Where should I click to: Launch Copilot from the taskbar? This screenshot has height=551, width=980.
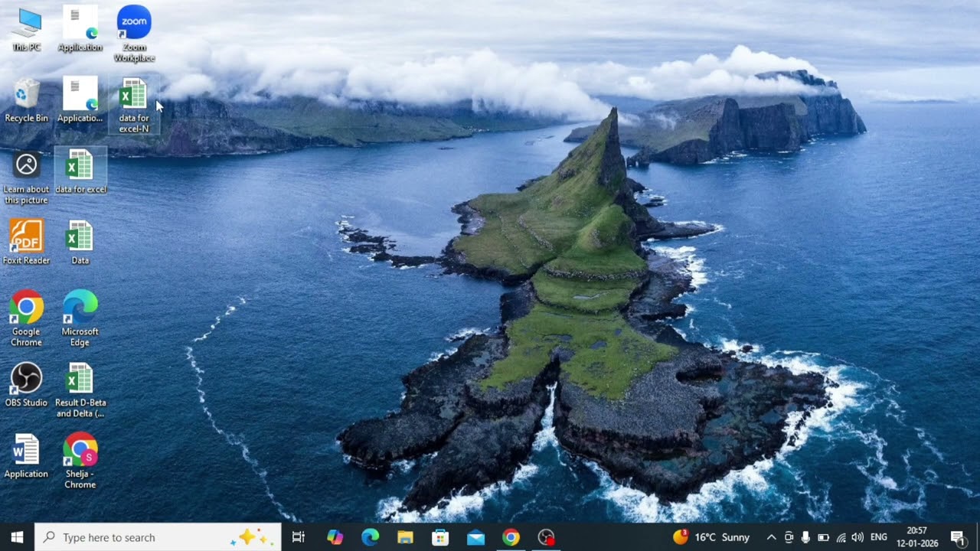335,537
